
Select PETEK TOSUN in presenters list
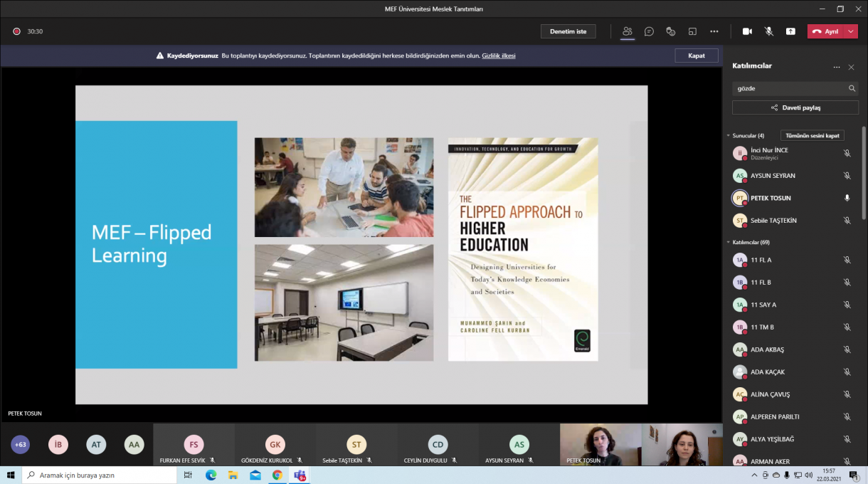point(792,198)
